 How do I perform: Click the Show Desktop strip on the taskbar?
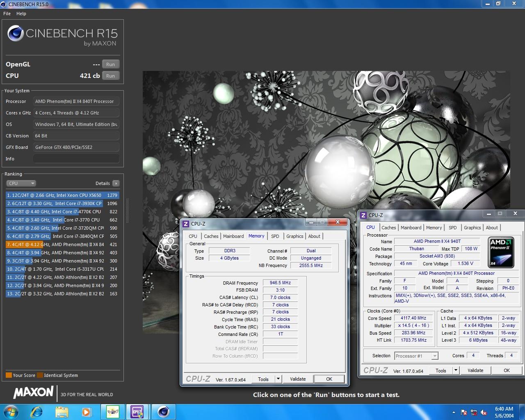[522, 412]
